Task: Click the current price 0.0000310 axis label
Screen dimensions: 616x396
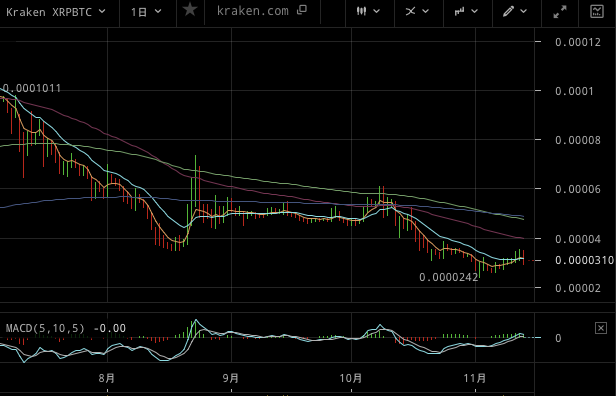Action: [x=585, y=260]
